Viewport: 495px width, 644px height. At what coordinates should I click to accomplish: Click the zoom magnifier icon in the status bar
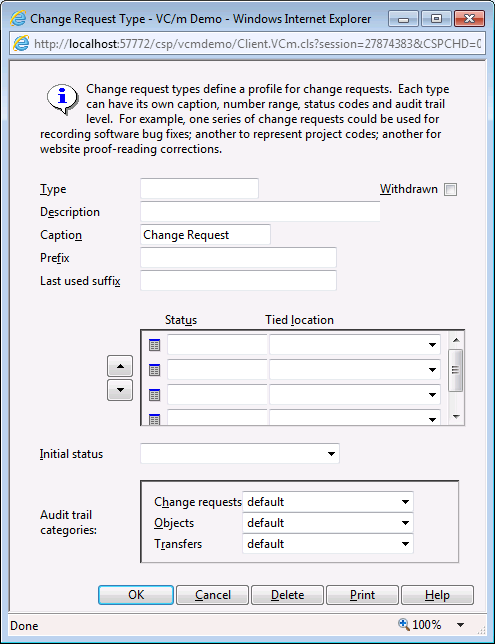404,625
